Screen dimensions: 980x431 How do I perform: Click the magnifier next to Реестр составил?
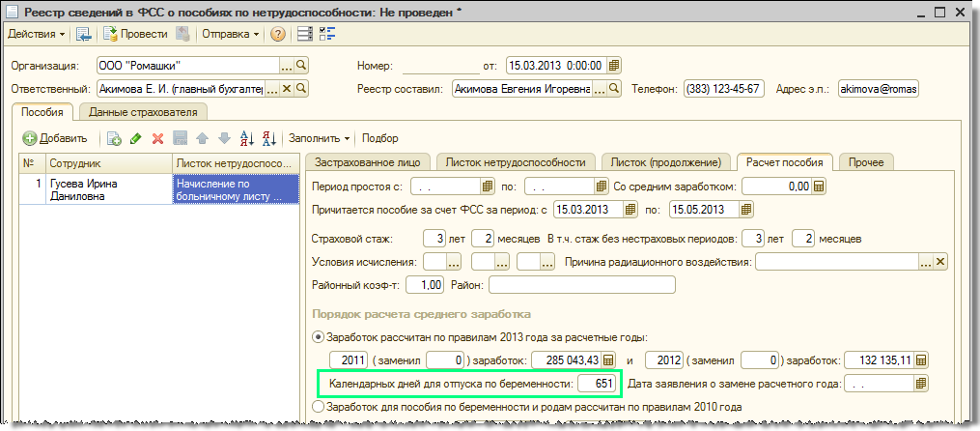coord(614,88)
